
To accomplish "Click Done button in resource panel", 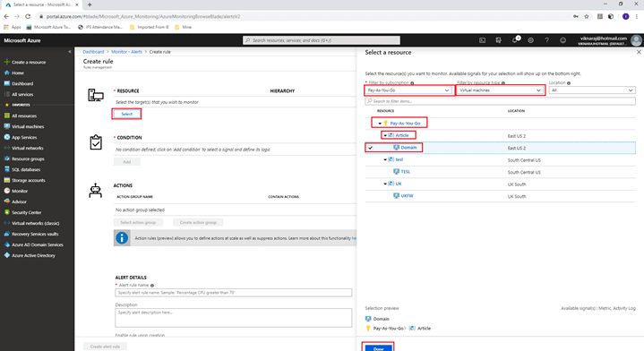I will (378, 348).
